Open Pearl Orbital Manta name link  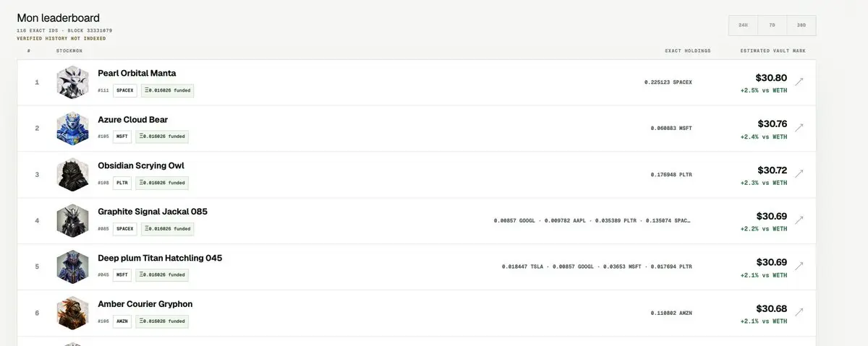click(137, 74)
